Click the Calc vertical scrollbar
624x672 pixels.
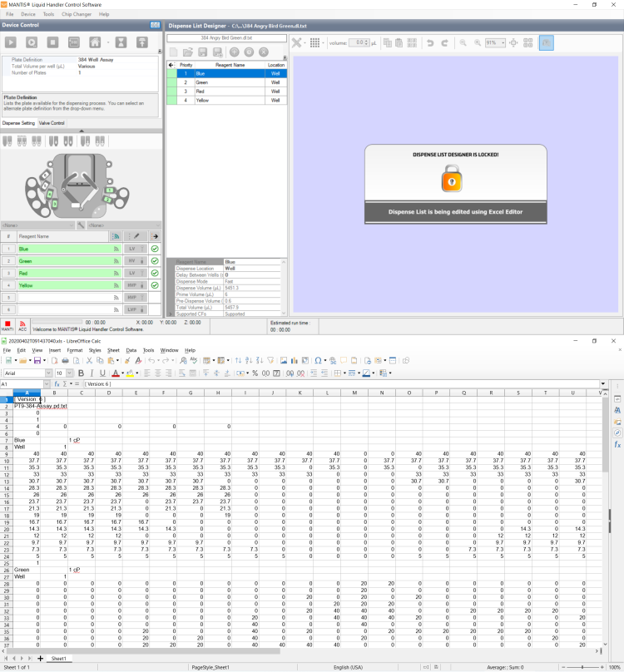pos(605,517)
